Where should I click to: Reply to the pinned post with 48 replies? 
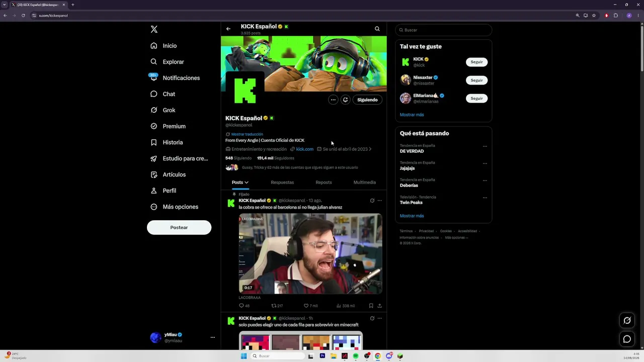245,306
